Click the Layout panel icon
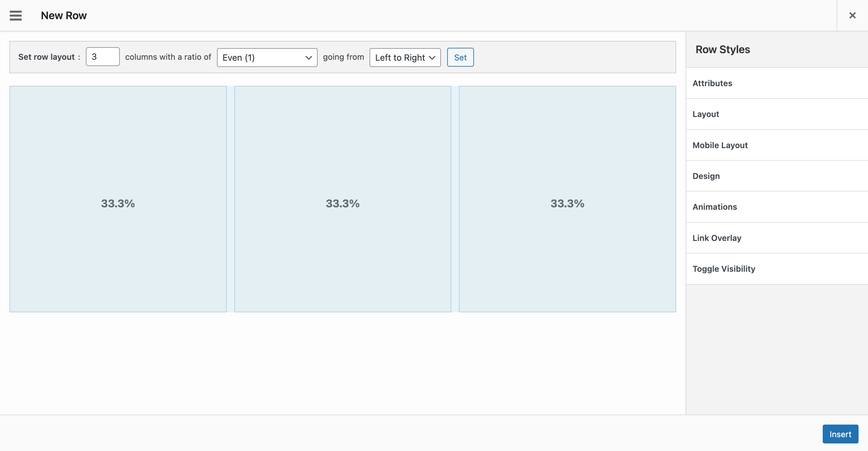The image size is (868, 451). 705,114
